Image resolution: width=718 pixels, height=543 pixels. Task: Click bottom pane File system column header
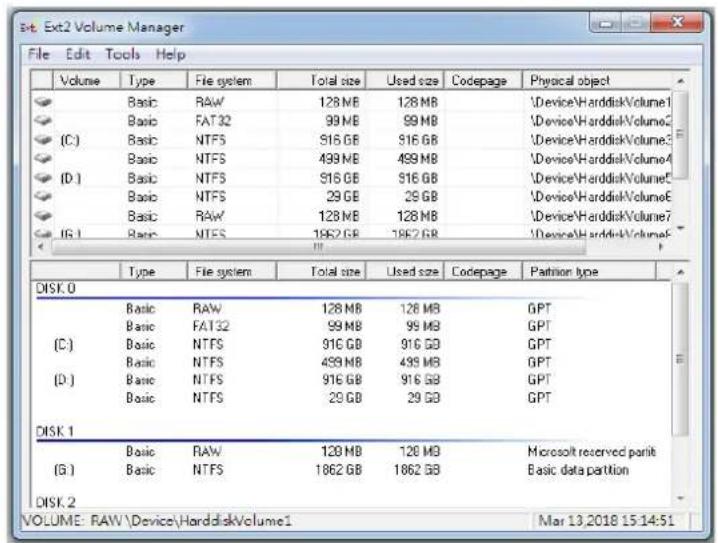point(232,272)
